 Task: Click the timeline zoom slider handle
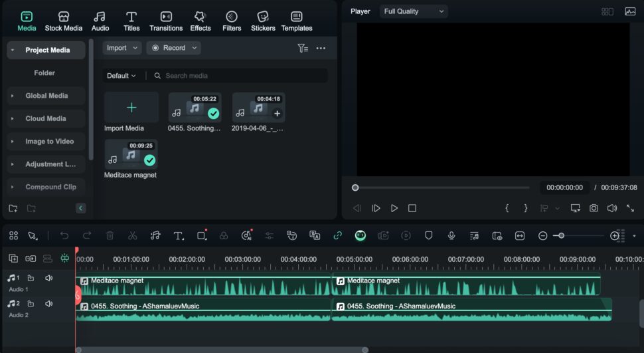(562, 235)
